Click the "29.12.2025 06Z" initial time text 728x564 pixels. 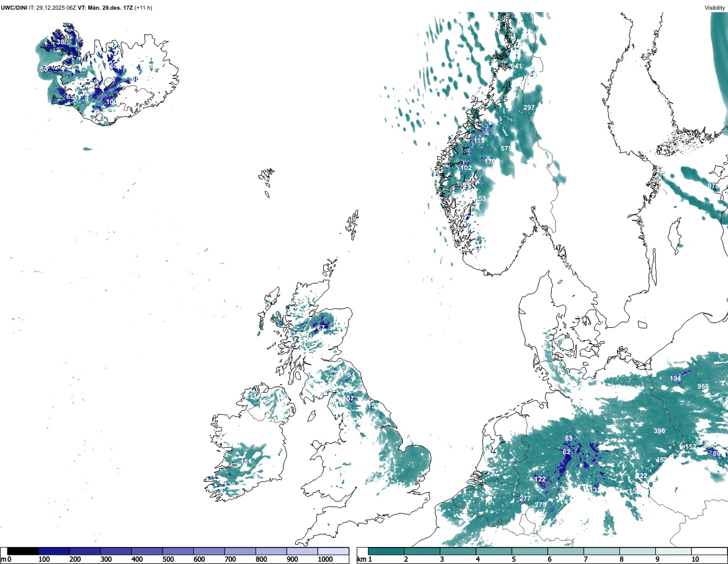56,7
